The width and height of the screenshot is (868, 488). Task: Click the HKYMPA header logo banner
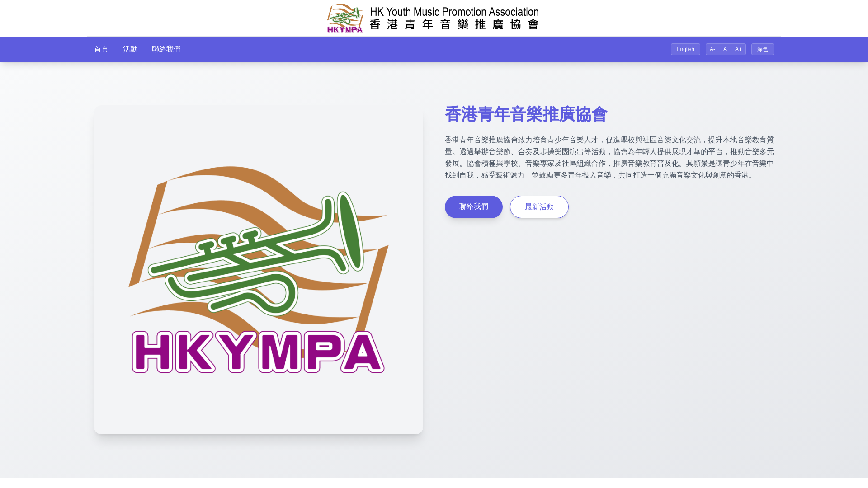[x=433, y=18]
